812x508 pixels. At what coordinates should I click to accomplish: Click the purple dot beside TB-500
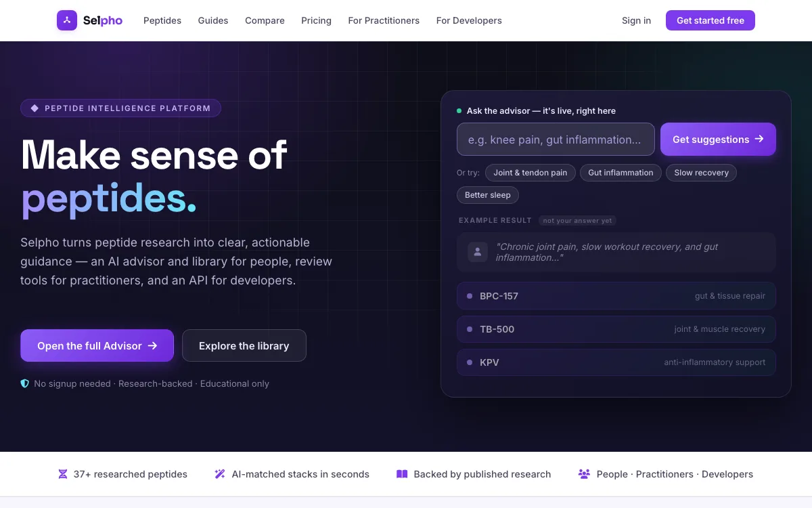tap(470, 329)
